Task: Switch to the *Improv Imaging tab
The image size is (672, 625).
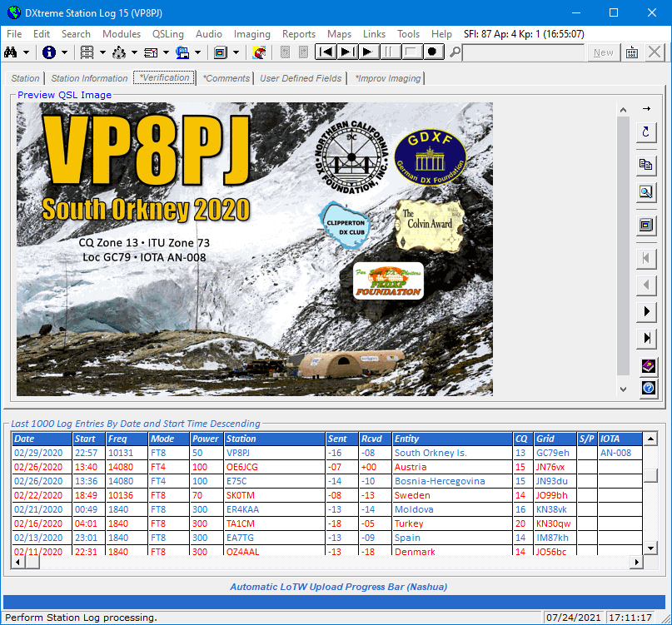Action: 387,78
